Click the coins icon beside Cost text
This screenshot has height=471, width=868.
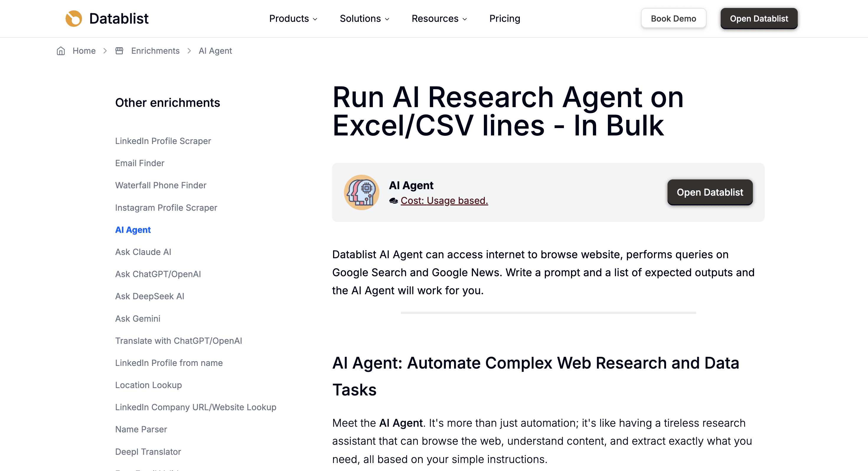pyautogui.click(x=393, y=201)
